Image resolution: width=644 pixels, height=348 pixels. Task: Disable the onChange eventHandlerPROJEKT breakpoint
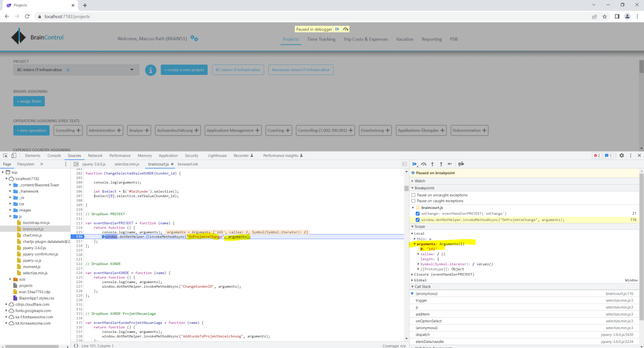(x=418, y=214)
